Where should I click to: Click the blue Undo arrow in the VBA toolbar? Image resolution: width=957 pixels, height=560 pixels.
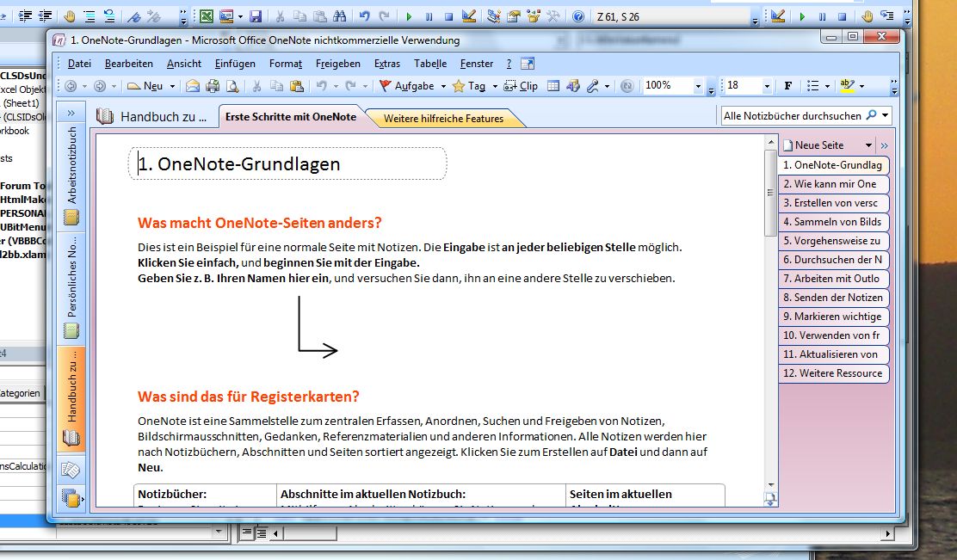(364, 16)
